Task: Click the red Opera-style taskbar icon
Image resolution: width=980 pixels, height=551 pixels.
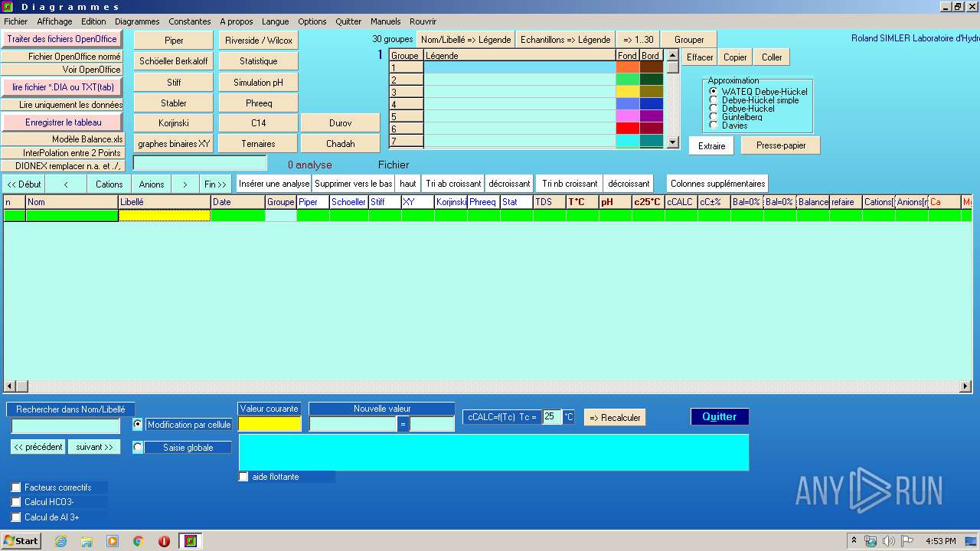Action: click(x=164, y=541)
